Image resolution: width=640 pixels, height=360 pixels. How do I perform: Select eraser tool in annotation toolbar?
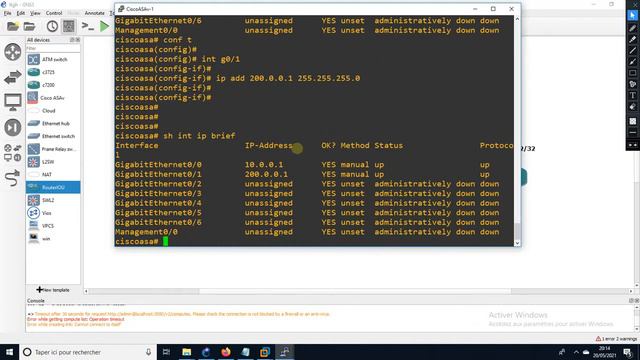[x=633, y=107]
